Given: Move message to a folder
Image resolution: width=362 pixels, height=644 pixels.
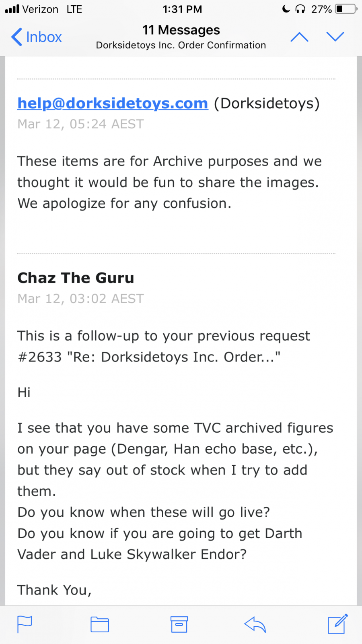Looking at the screenshot, I should pyautogui.click(x=100, y=624).
